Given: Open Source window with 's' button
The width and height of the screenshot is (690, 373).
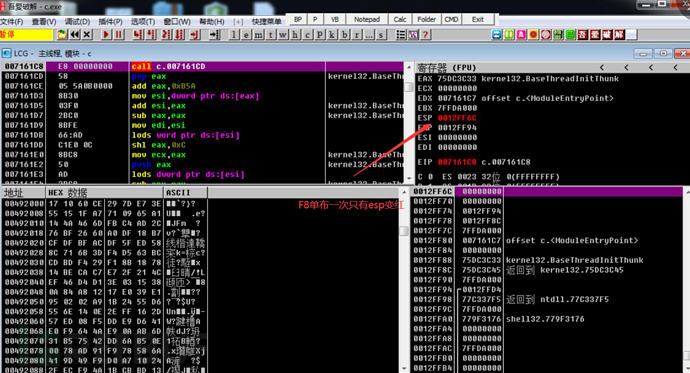Looking at the screenshot, I should pyautogui.click(x=381, y=34).
